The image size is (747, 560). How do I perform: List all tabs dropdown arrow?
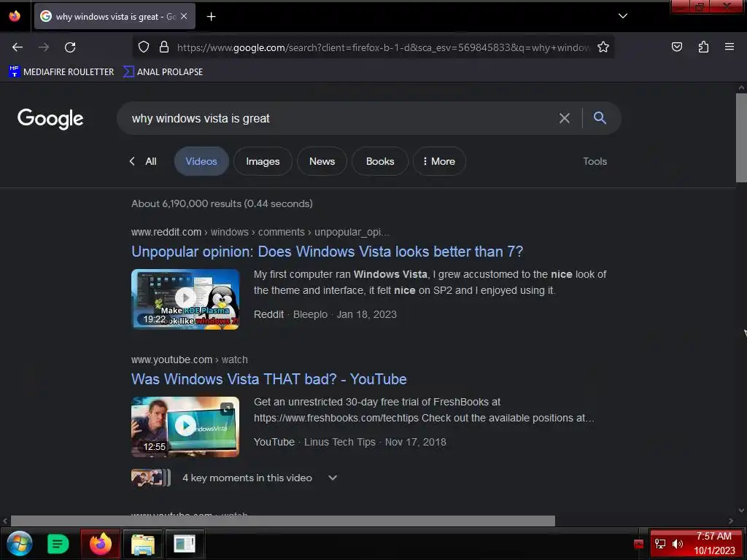click(x=623, y=16)
